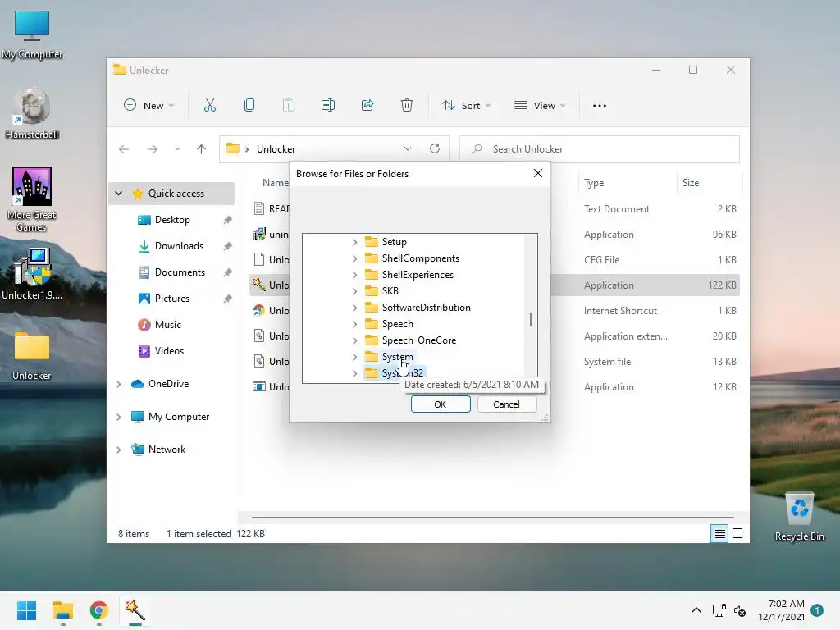Click the Text Document row type cell
The width and height of the screenshot is (840, 630).
point(617,209)
